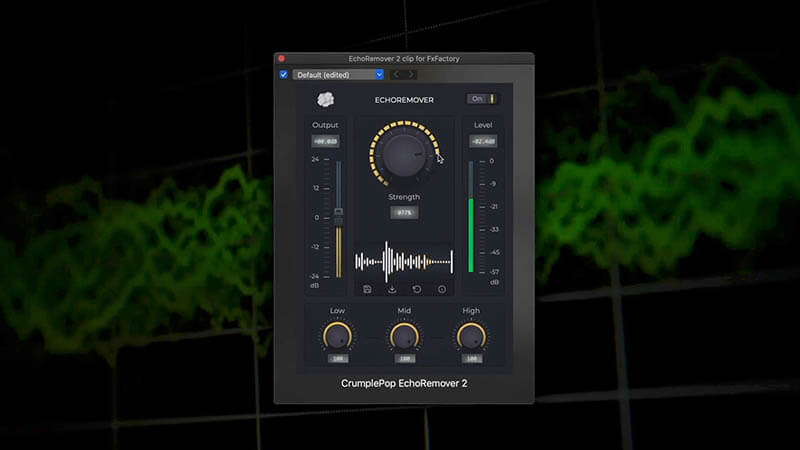Click the Strength dial knob
Screen dimensions: 800x450
(404, 155)
